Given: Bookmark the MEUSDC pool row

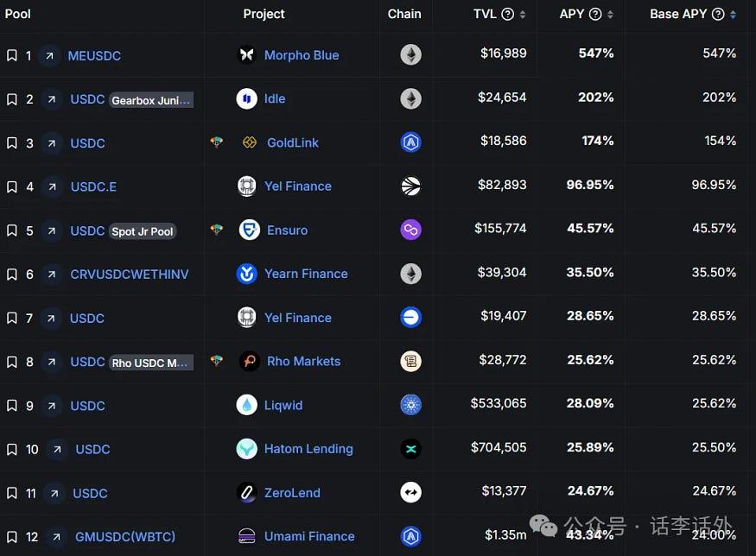Looking at the screenshot, I should pyautogui.click(x=11, y=55).
